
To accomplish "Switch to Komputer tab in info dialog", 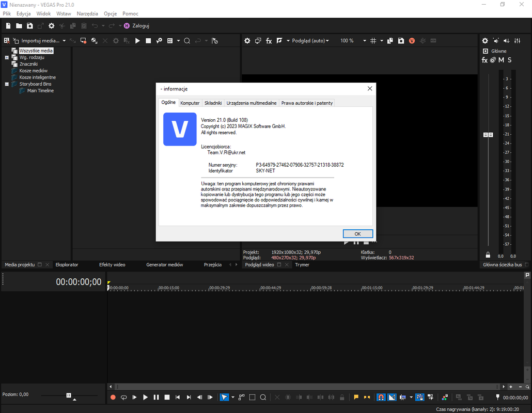I will (190, 103).
